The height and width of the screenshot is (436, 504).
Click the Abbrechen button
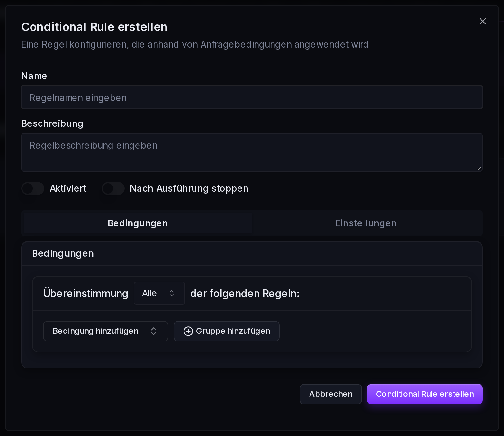tap(331, 394)
